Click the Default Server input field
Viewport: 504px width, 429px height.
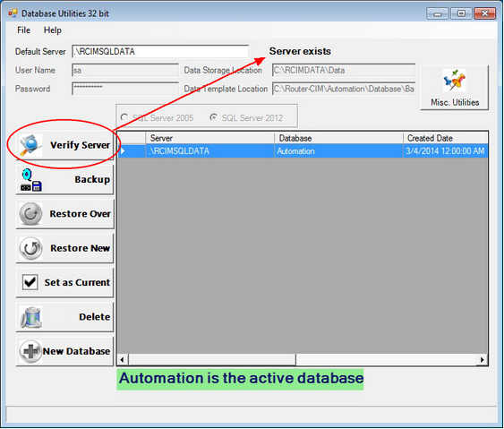tap(160, 51)
